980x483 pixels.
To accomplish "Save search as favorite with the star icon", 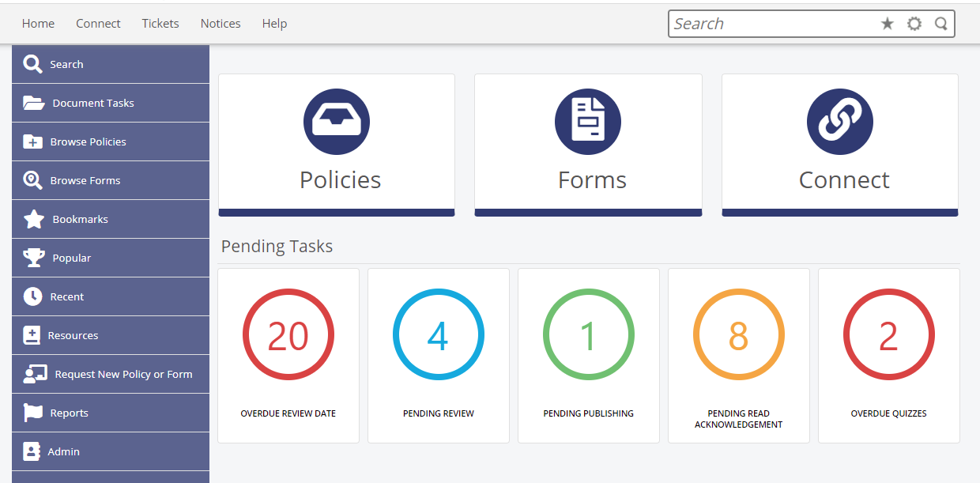I will coord(888,24).
